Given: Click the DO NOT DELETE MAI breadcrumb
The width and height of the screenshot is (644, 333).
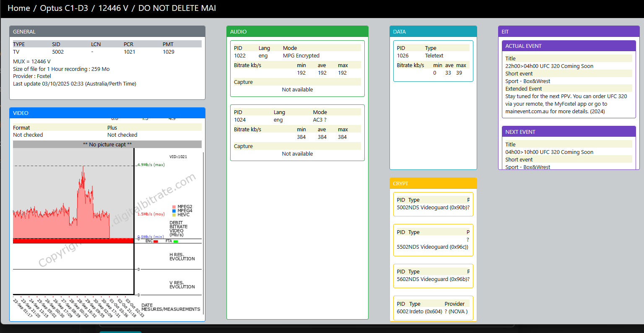Looking at the screenshot, I should [177, 8].
